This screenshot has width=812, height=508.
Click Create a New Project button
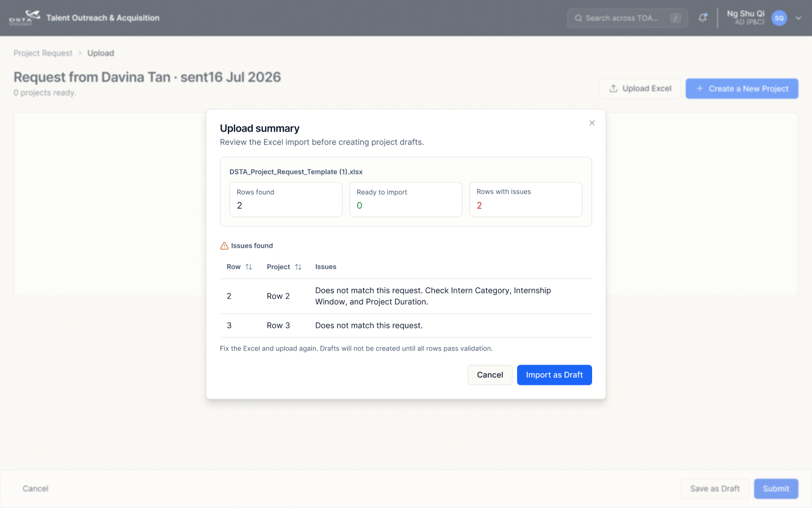point(742,89)
